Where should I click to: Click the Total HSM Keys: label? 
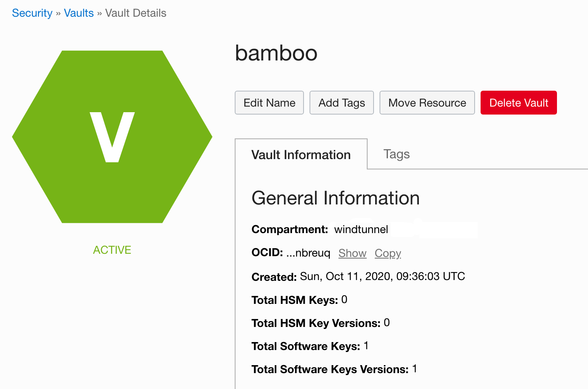tap(295, 300)
